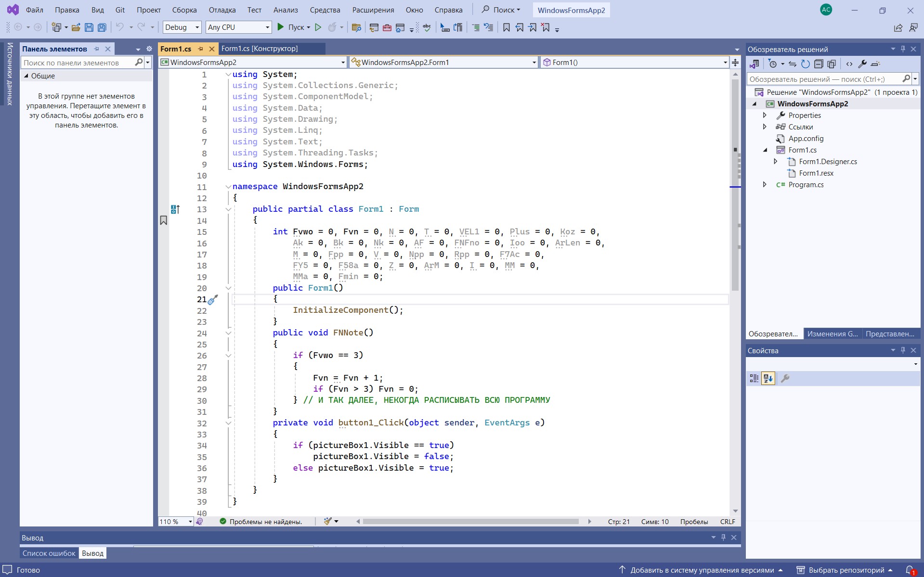Click Выбрать репозиторий in status bar
Viewport: 924px width, 577px height.
(x=845, y=570)
